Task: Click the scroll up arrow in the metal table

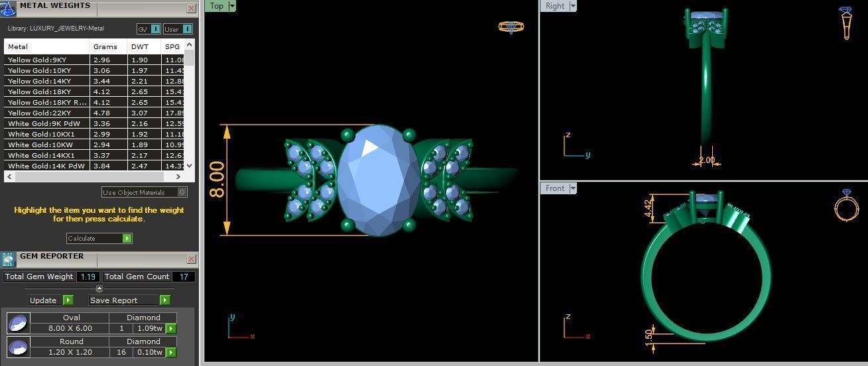Action: 190,44
